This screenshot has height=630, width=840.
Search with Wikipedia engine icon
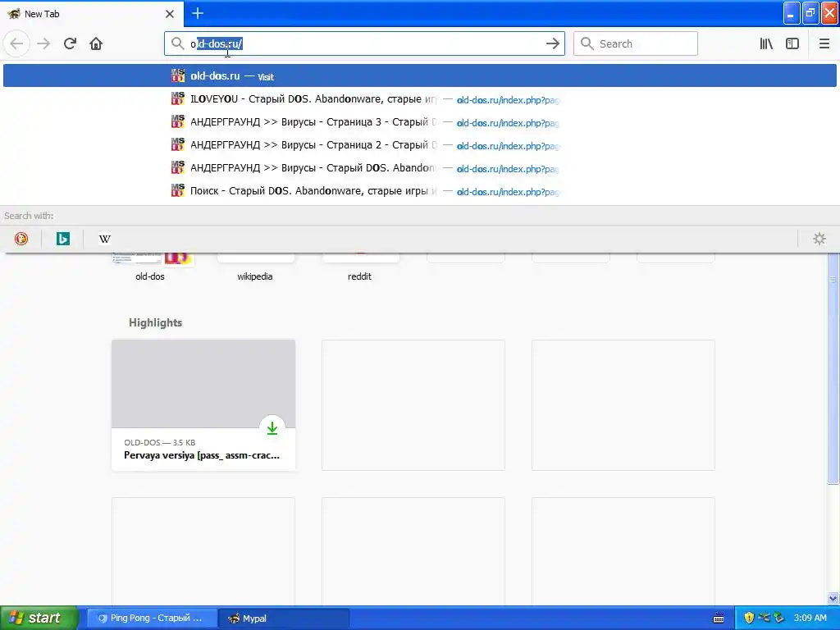click(105, 239)
